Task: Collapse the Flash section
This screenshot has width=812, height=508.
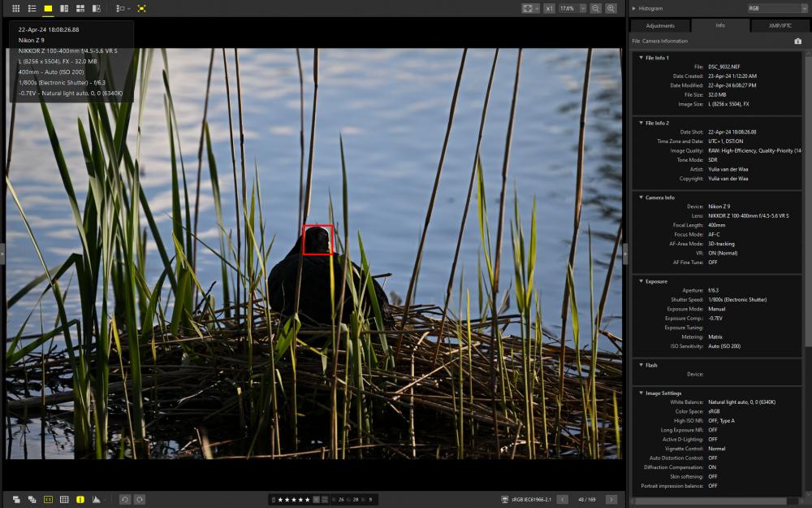Action: pos(641,365)
